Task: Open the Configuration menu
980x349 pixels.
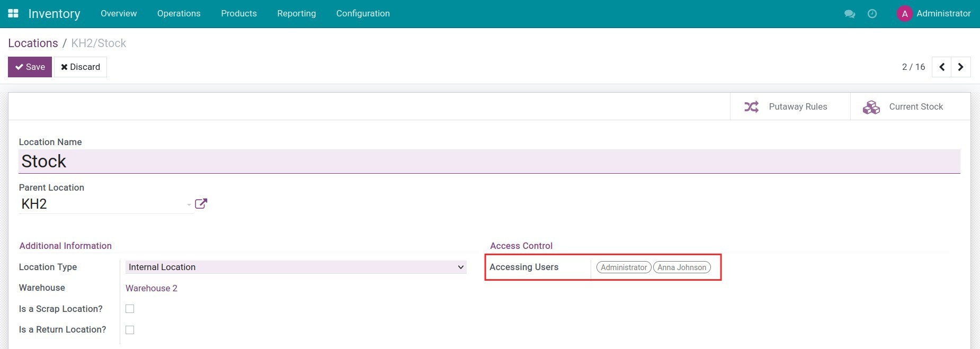Action: tap(363, 14)
